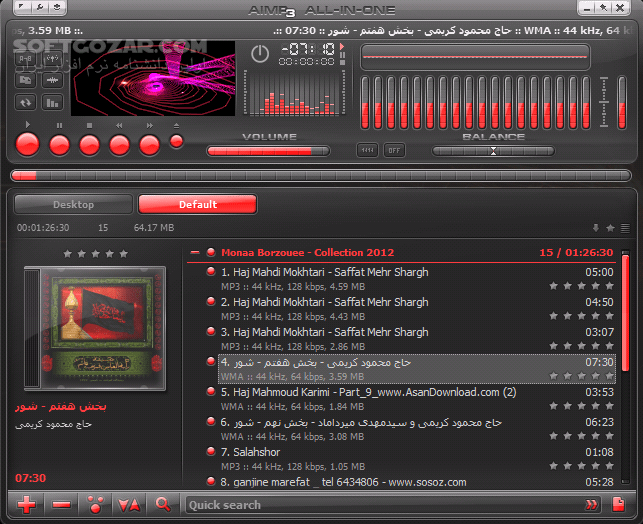
Task: Click the Pause playback button
Action: click(x=59, y=144)
